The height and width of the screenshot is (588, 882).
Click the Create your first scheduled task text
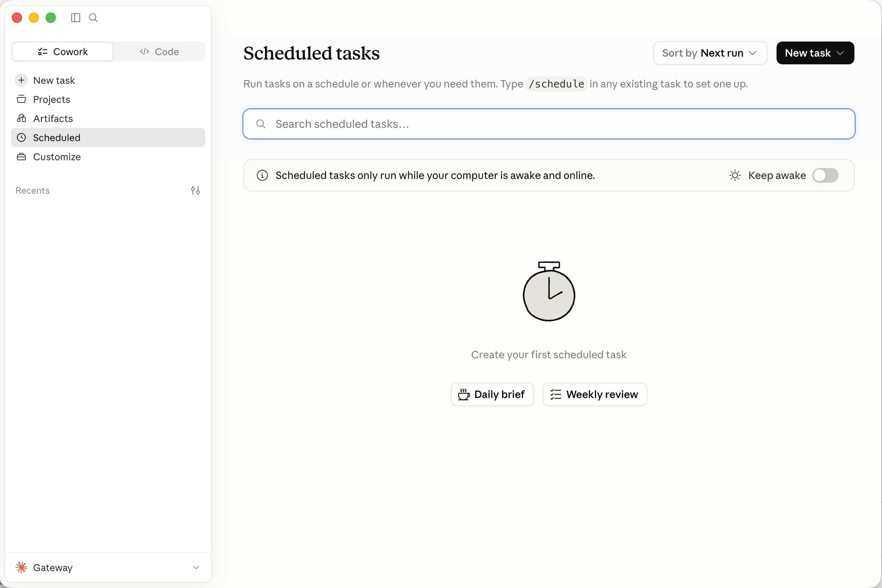click(x=549, y=354)
